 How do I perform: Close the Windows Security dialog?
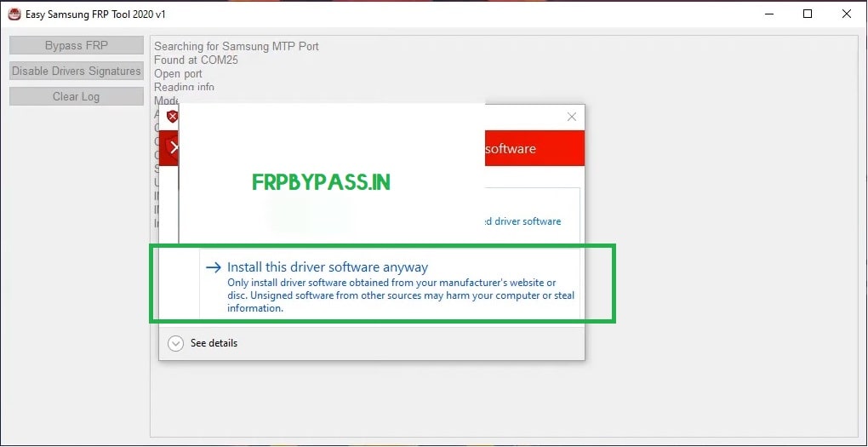coord(572,117)
